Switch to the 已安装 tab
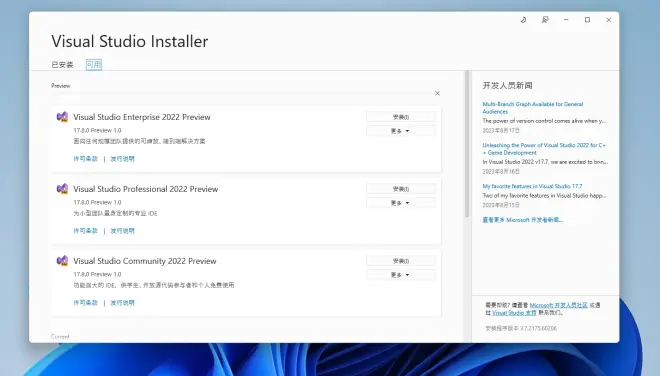This screenshot has width=660, height=376. 62,64
